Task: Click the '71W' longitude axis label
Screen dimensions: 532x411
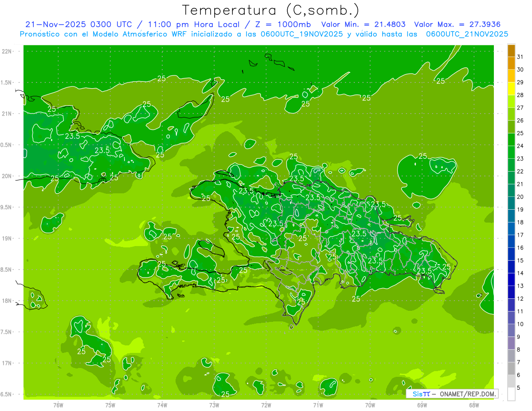Action: click(318, 405)
